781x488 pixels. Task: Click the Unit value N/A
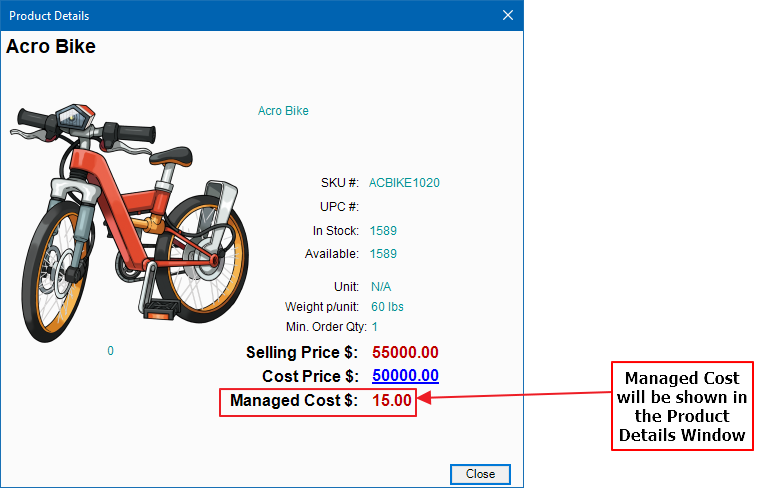[380, 286]
